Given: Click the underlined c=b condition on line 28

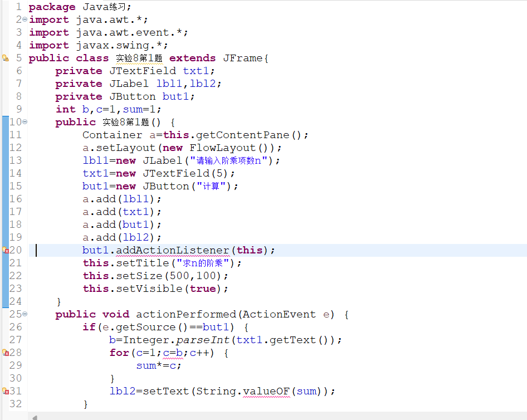Looking at the screenshot, I should click(173, 353).
